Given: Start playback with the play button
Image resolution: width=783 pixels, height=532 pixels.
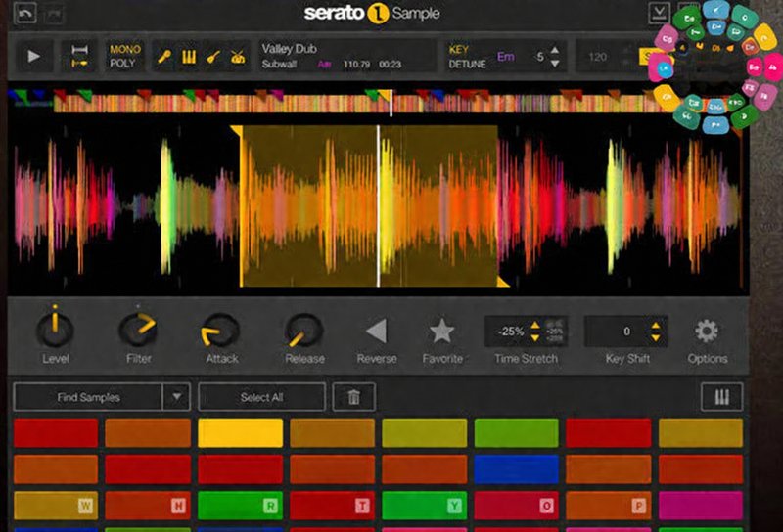Looking at the screenshot, I should pos(33,56).
